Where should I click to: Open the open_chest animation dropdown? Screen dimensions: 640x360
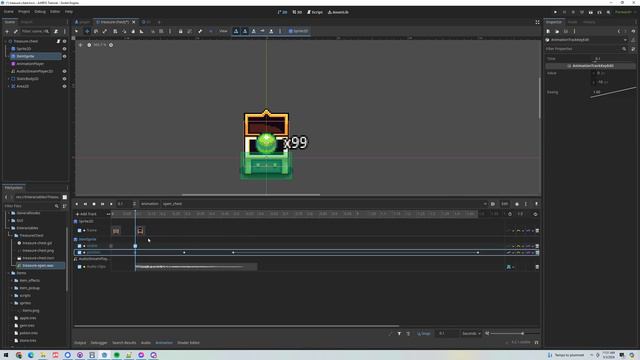pos(324,204)
